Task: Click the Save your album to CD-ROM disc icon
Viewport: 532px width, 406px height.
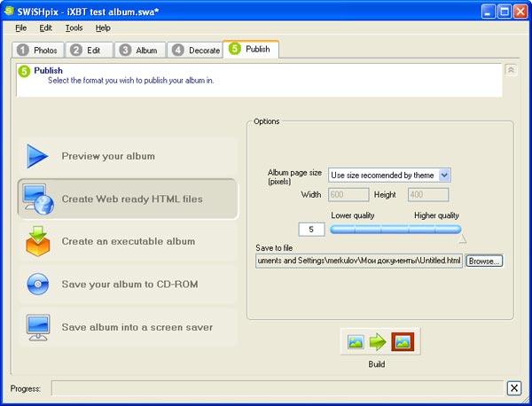Action: coord(37,284)
